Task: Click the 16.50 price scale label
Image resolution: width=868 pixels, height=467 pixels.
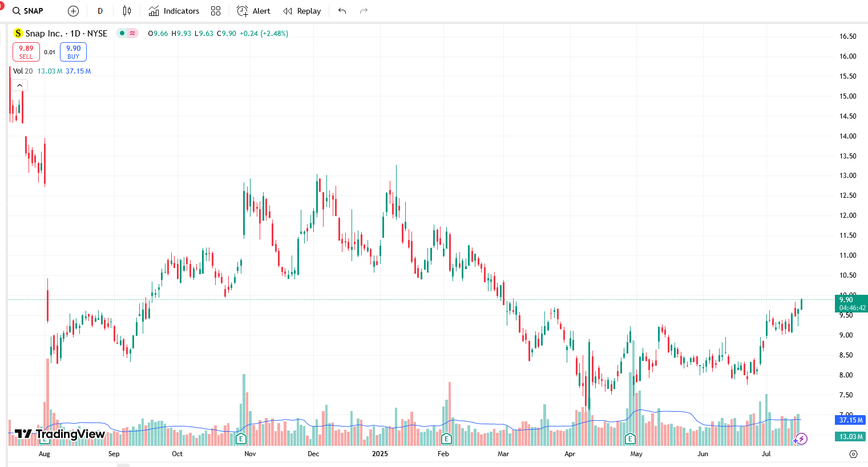Action: coord(847,36)
